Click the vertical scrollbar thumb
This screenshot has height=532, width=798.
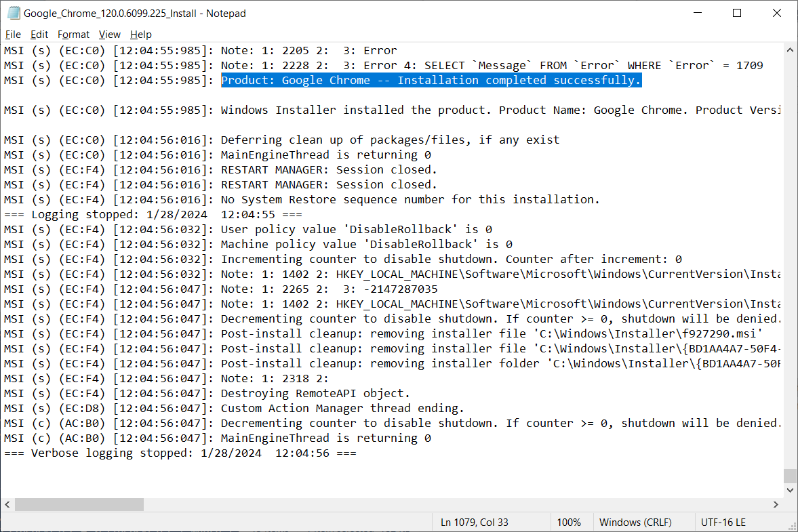pos(790,476)
